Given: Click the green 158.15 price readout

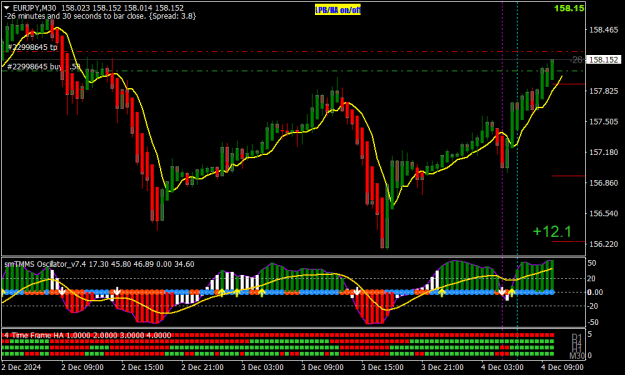Looking at the screenshot, I should tap(569, 8).
